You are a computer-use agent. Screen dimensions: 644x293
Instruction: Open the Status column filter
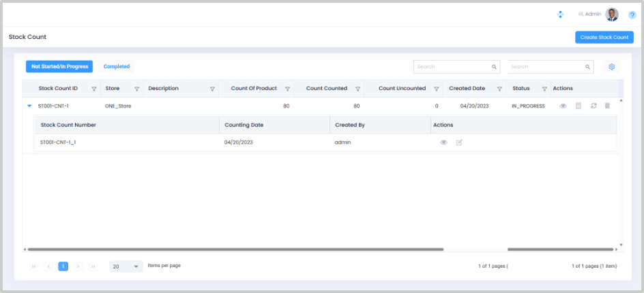[544, 89]
